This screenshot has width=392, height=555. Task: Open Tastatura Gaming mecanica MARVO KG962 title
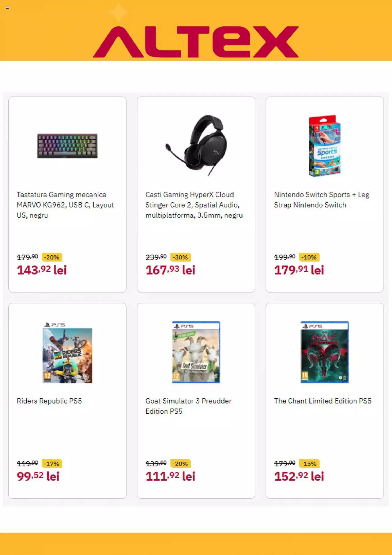65,205
